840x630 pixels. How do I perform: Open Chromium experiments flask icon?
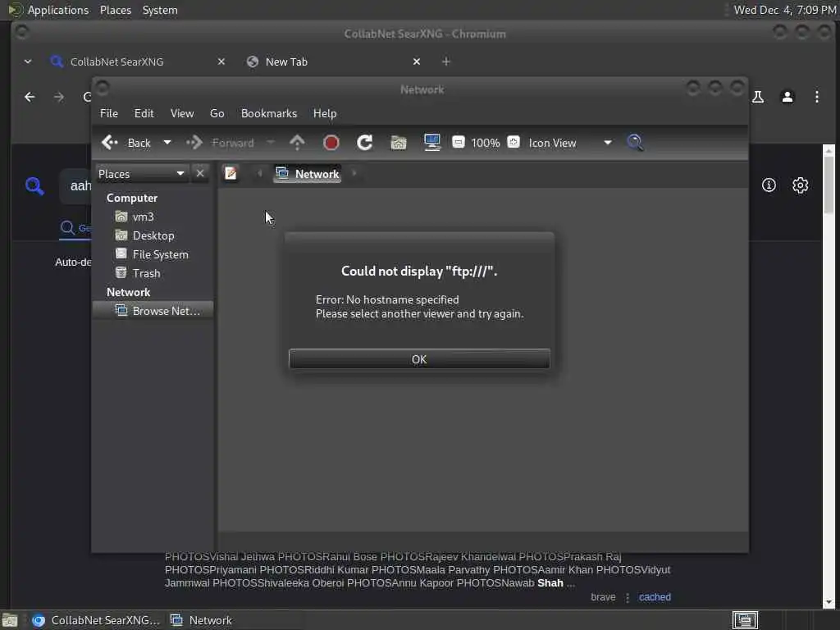pyautogui.click(x=758, y=97)
